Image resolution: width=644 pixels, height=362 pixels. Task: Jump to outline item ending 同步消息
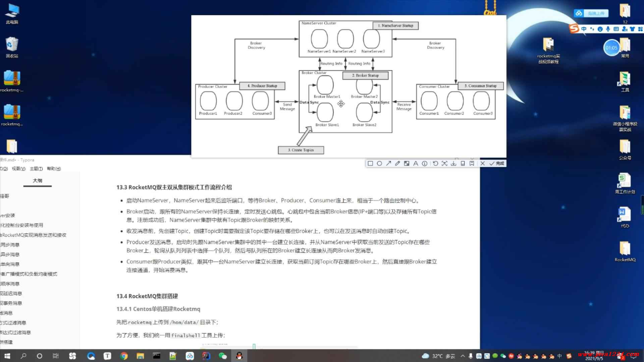point(10,245)
